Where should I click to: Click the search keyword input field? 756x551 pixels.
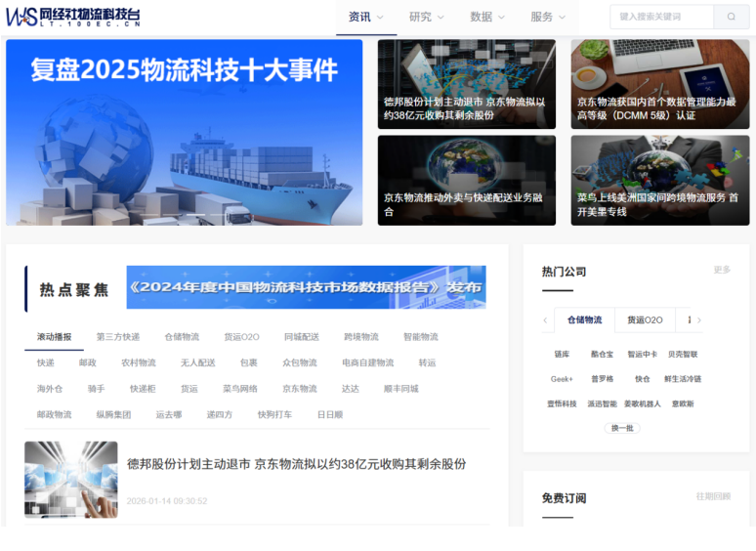tap(662, 17)
